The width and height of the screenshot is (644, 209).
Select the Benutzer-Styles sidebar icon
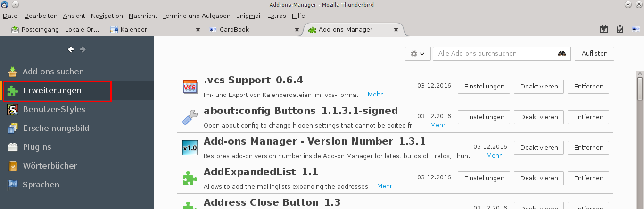click(13, 110)
